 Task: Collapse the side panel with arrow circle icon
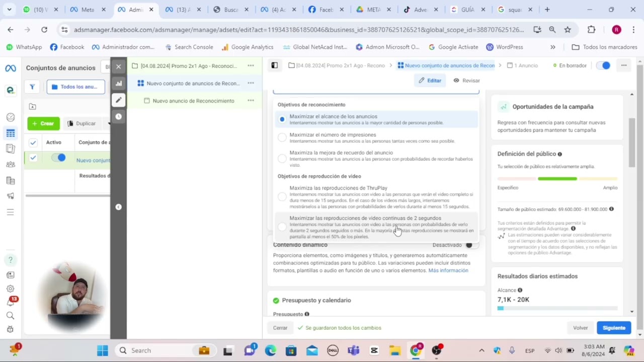[x=119, y=207]
